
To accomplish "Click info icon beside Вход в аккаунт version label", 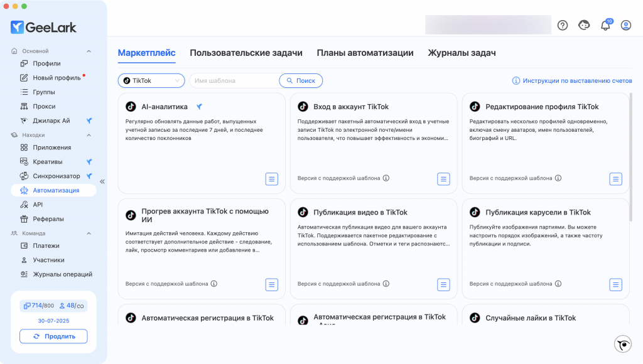I will coord(386,178).
